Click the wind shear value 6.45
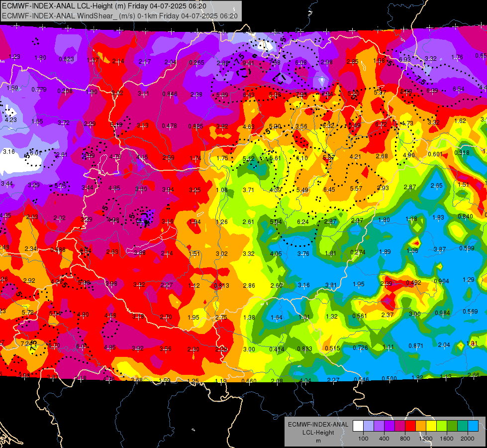This screenshot has height=448, width=487. (x=329, y=189)
